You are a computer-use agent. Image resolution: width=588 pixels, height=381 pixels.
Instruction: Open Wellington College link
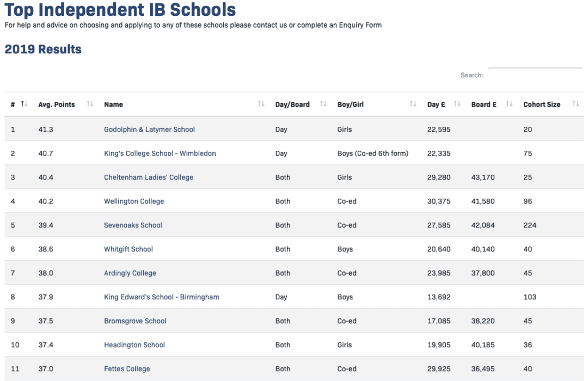click(x=134, y=201)
